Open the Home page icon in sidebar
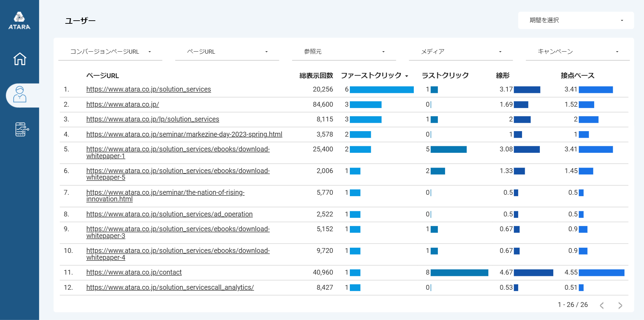Screen dimensions: 644x320 point(20,59)
